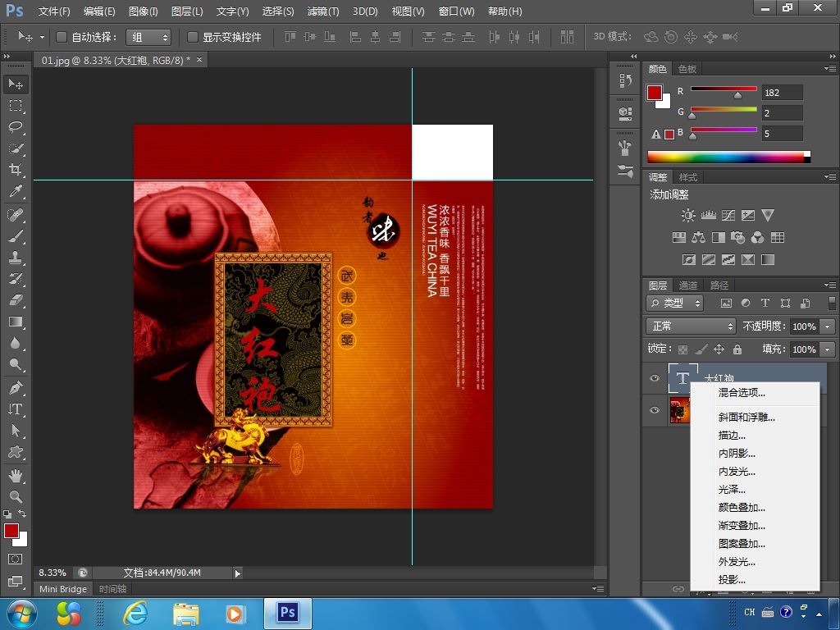Click the color spectrum ramp
Image resolution: width=840 pixels, height=630 pixels.
click(x=728, y=157)
